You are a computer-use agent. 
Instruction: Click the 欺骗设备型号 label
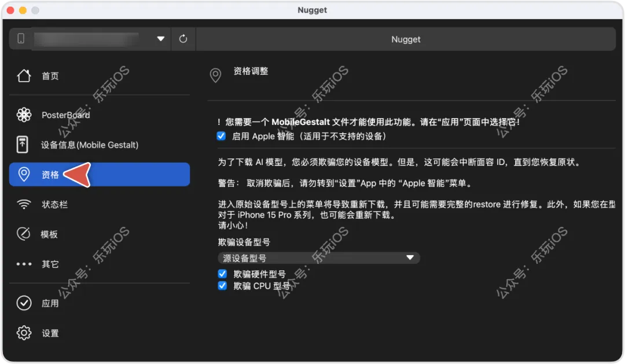pyautogui.click(x=244, y=242)
